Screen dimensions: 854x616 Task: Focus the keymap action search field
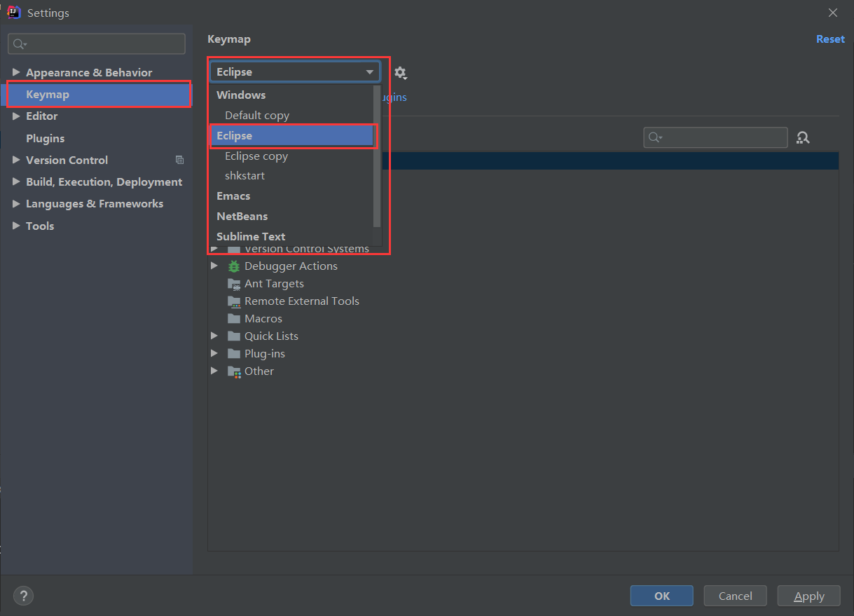715,137
